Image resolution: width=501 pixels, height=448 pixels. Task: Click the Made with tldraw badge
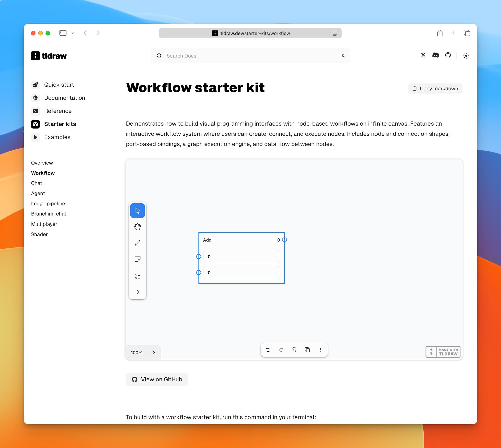tap(443, 352)
